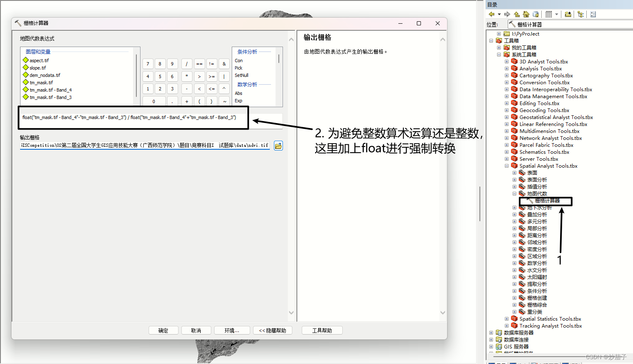Screen dimensions: 633x364
Task: Insert greater-than-or-equal >= operator
Action: coord(212,76)
